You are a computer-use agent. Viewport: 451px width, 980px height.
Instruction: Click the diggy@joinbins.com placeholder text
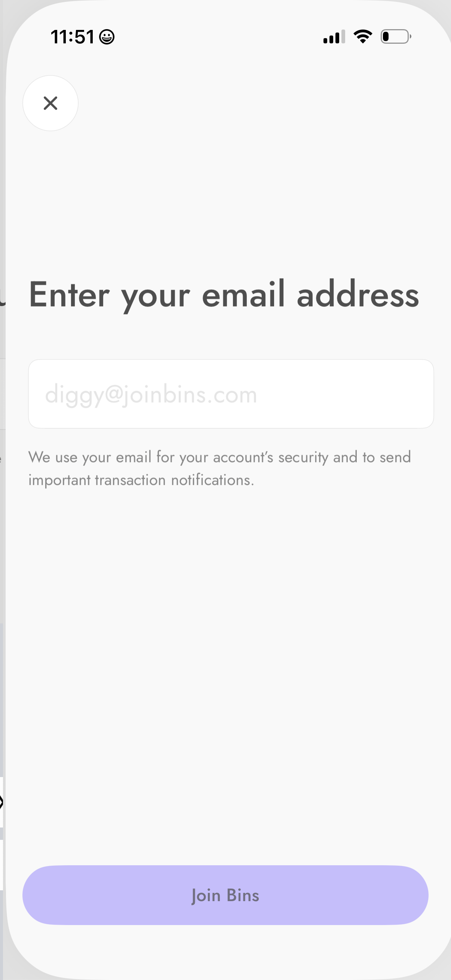click(151, 395)
